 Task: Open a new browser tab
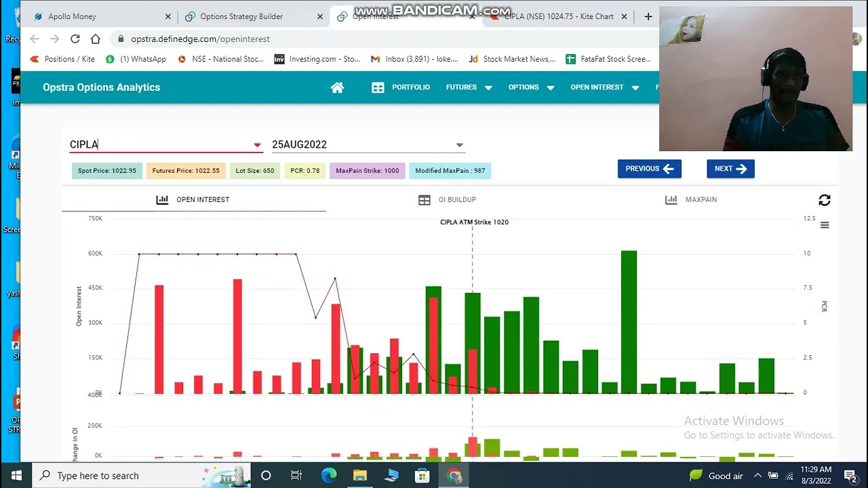point(648,16)
